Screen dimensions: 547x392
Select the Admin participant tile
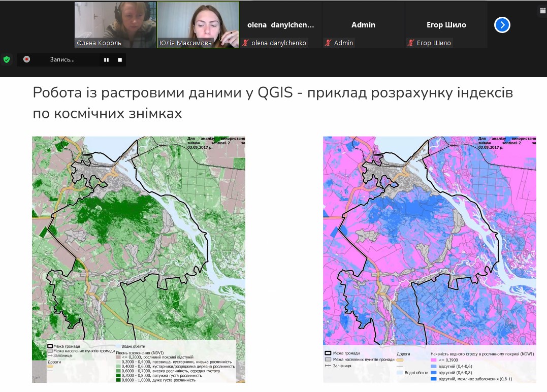[x=363, y=24]
